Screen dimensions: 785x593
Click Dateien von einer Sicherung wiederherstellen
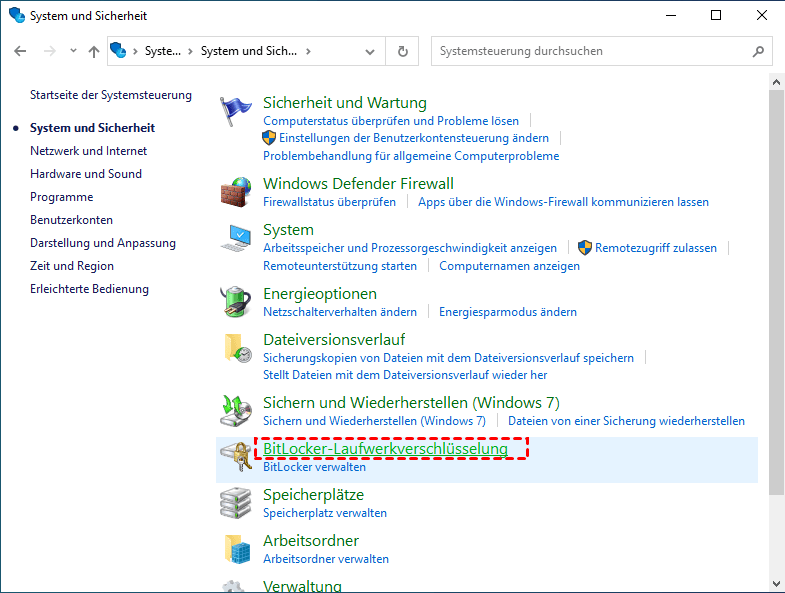coord(626,421)
